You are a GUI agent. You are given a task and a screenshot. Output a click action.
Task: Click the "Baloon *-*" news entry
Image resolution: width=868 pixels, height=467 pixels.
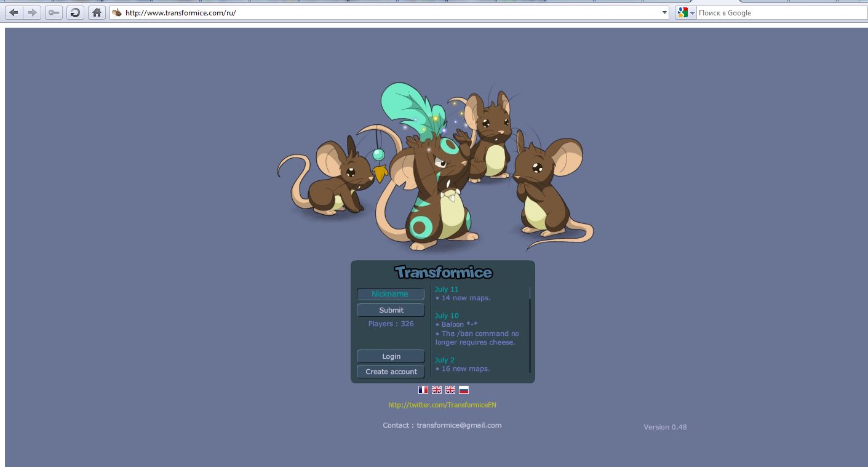[x=456, y=324]
